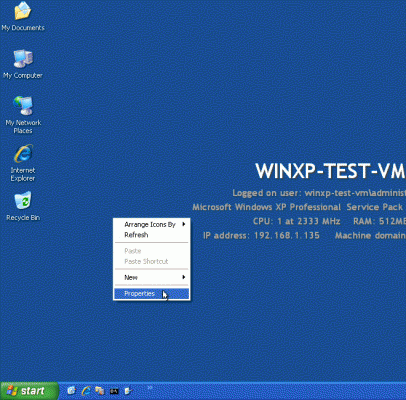The height and width of the screenshot is (400, 406).
Task: Click the first Quick Launch icon
Action: tap(71, 391)
